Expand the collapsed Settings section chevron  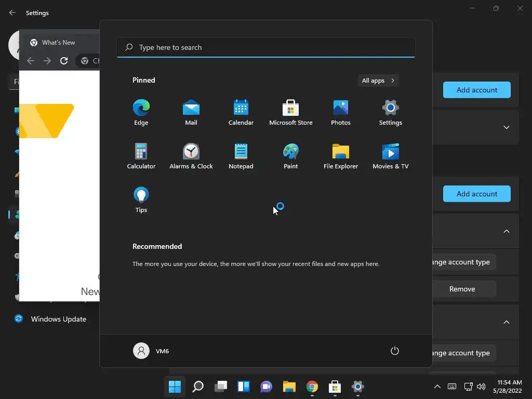pyautogui.click(x=506, y=127)
